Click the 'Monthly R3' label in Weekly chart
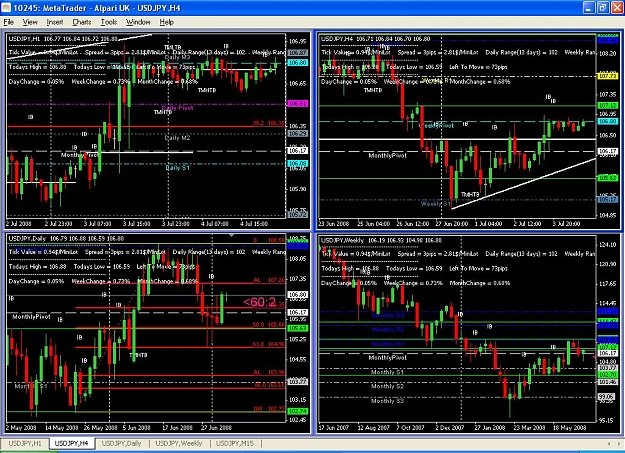This screenshot has height=453, width=625. [x=388, y=315]
